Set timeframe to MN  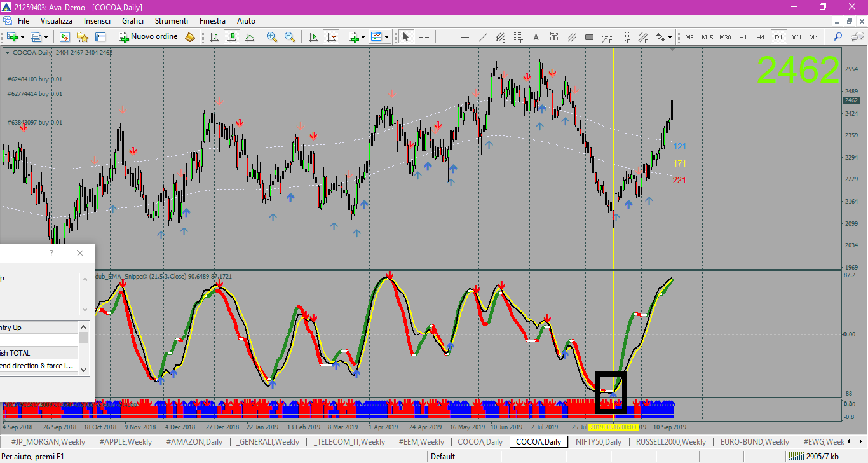coord(814,37)
